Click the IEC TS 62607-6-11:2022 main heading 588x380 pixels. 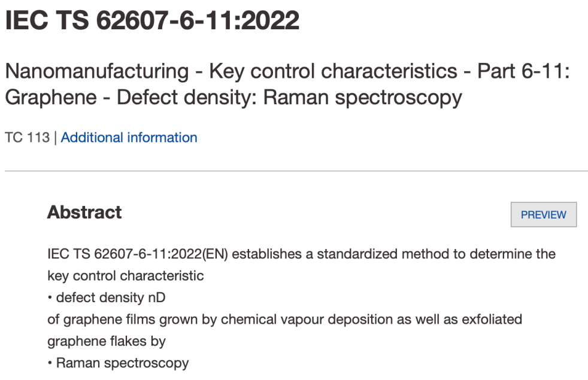(152, 22)
